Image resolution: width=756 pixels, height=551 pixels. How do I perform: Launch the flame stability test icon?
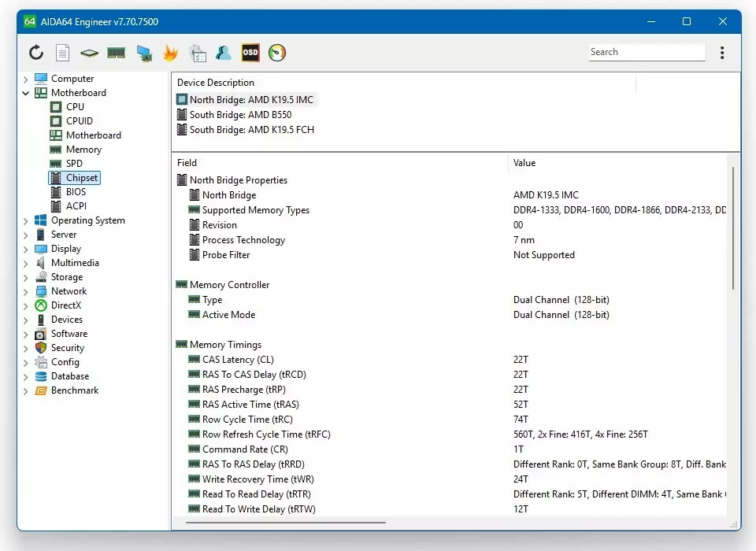(x=170, y=53)
